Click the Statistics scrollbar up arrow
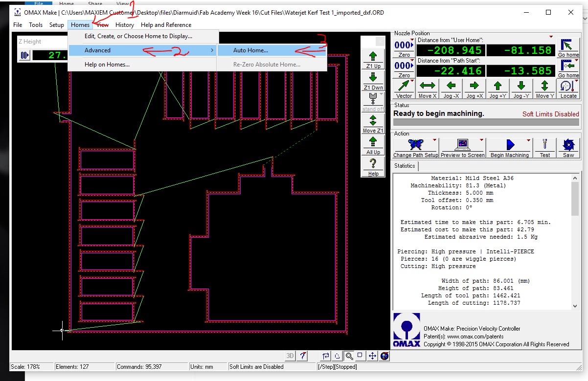This screenshot has width=588, height=381. tap(575, 178)
